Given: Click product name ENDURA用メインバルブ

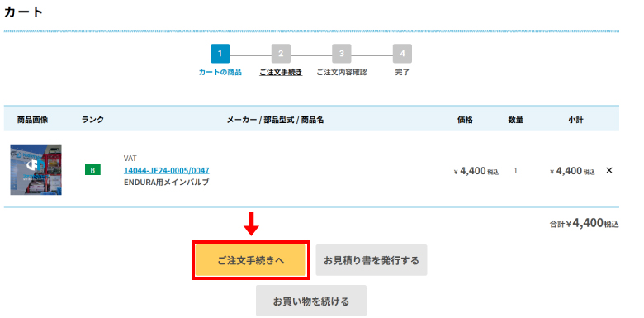Looking at the screenshot, I should [x=166, y=183].
